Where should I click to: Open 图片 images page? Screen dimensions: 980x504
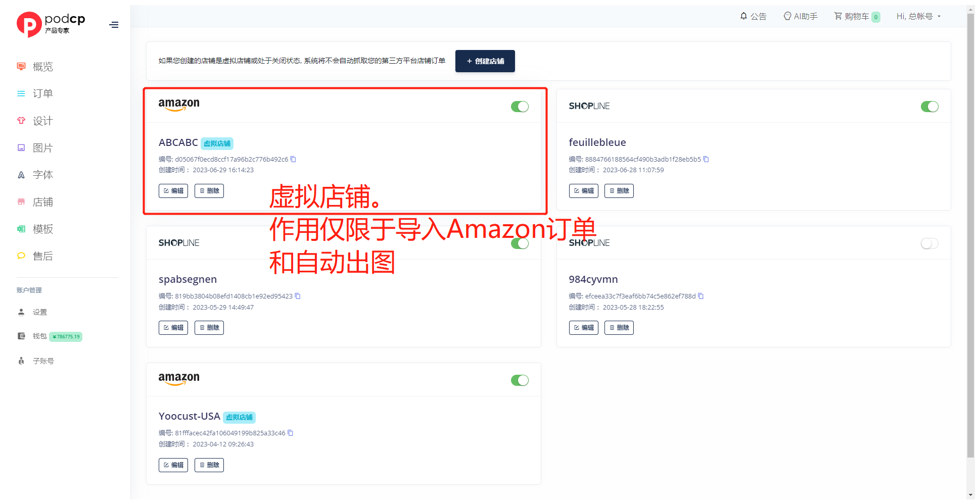(43, 148)
